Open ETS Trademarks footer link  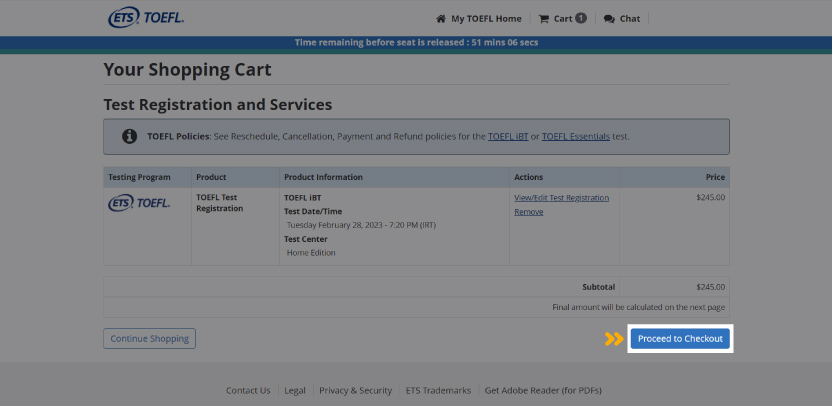point(438,390)
